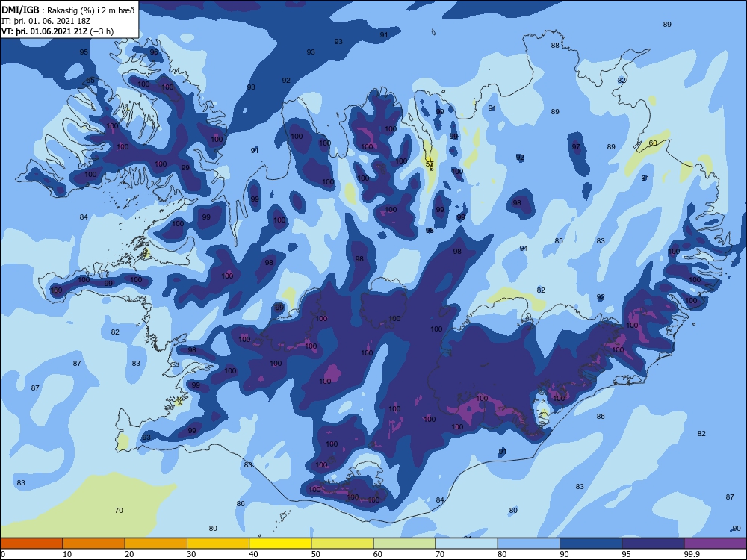Click the map humidity value '97'
The width and height of the screenshot is (747, 560).
(x=576, y=146)
